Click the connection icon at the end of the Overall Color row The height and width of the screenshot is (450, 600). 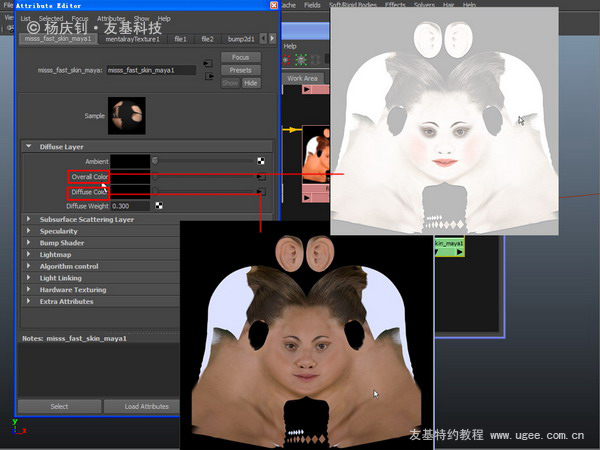click(261, 176)
